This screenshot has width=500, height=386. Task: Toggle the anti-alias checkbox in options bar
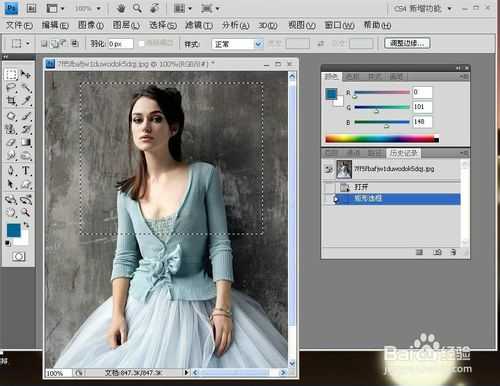coord(141,44)
